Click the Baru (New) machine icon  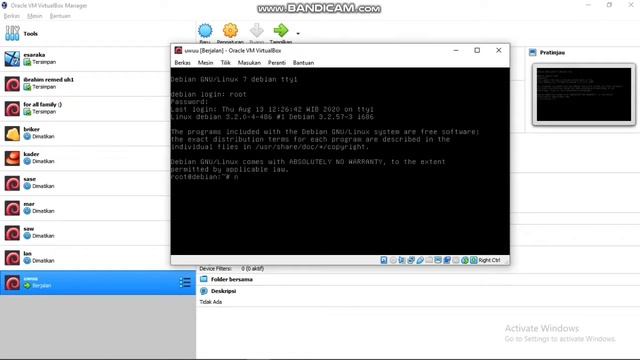click(205, 31)
